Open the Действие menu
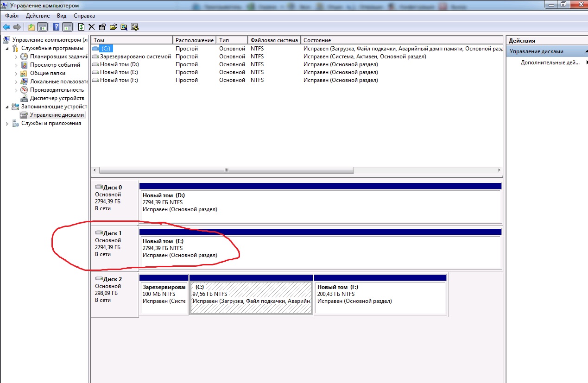The height and width of the screenshot is (383, 588). 38,16
